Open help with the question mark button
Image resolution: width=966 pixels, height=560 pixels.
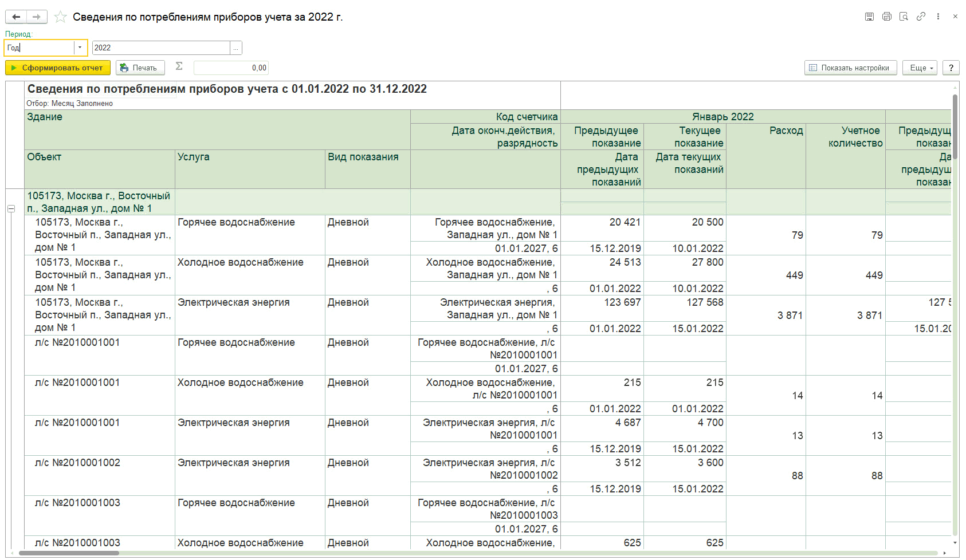[x=951, y=68]
